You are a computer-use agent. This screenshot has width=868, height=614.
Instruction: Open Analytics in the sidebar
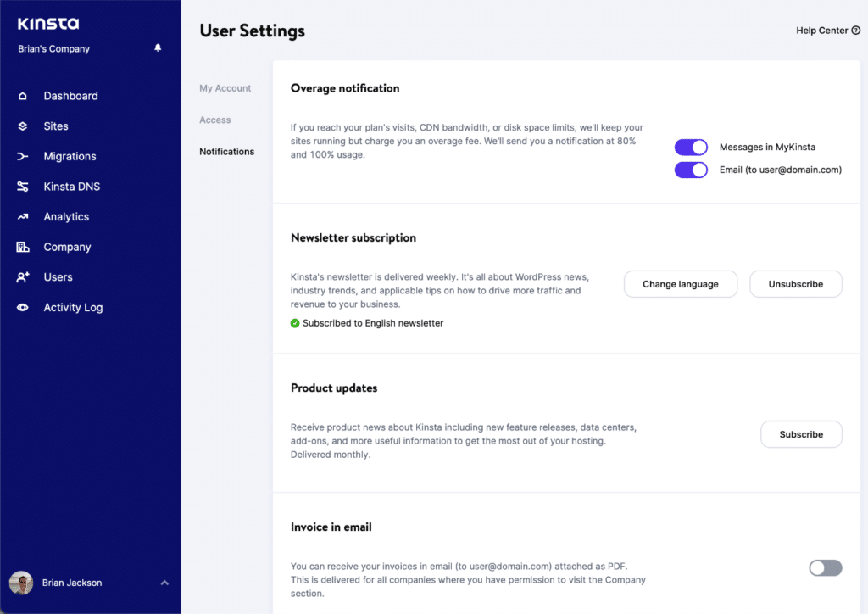[66, 217]
